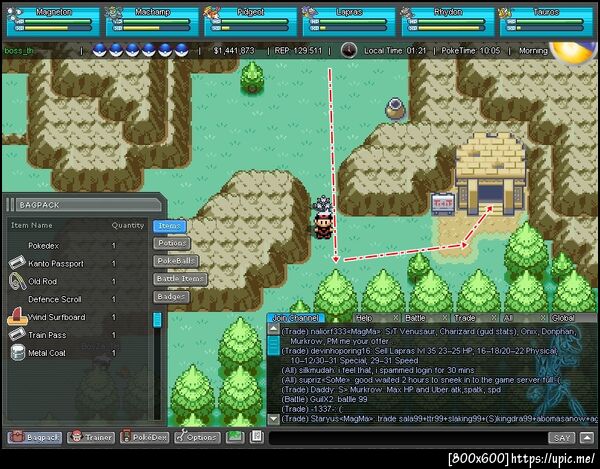600x469 pixels.
Task: Switch to the All chat tab
Action: [x=508, y=318]
